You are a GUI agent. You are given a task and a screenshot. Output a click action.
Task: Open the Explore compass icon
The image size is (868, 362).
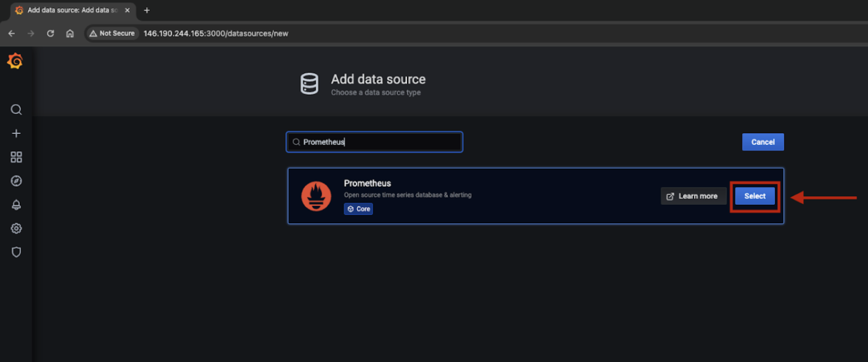pyautogui.click(x=16, y=181)
